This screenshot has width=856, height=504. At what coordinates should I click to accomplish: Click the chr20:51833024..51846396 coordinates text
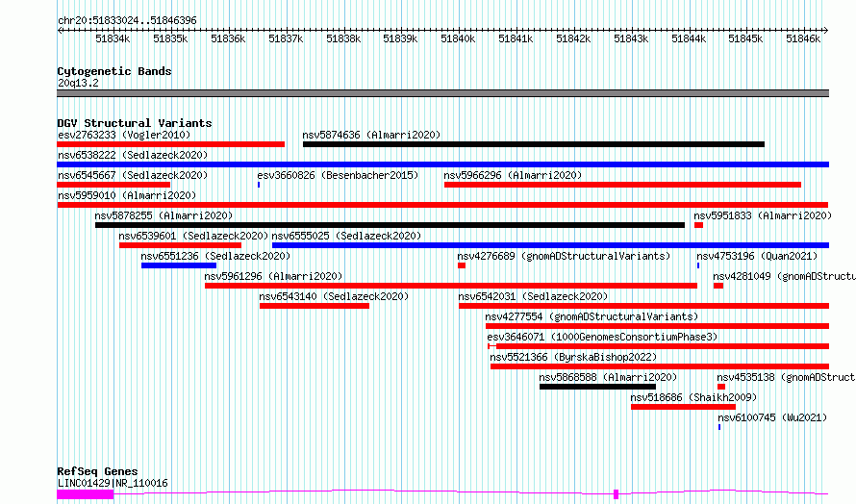pos(127,21)
